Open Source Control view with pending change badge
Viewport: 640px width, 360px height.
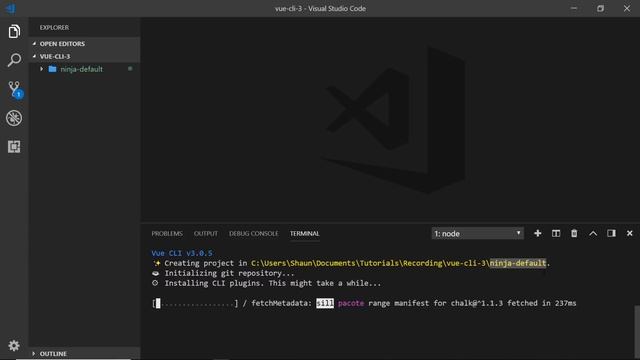click(x=15, y=89)
